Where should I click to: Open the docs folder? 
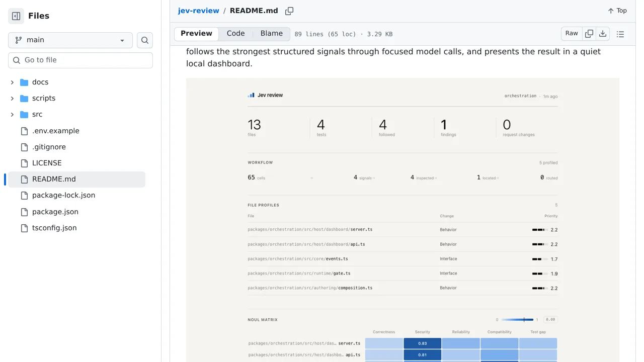(x=40, y=82)
